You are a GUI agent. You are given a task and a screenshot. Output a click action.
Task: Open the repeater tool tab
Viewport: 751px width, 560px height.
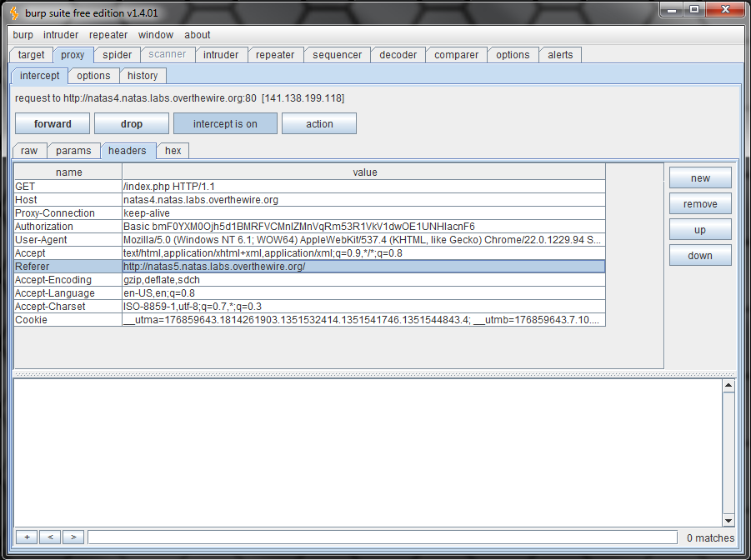click(x=275, y=55)
